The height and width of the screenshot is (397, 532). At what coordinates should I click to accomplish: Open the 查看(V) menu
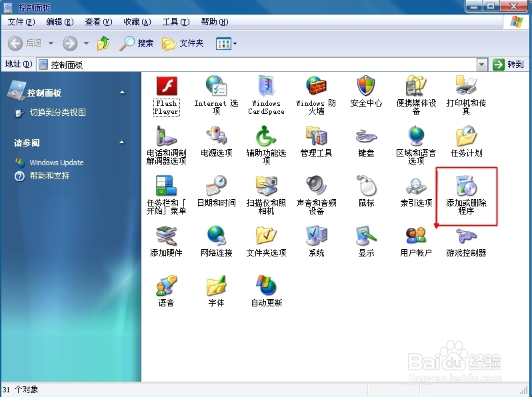pos(98,22)
